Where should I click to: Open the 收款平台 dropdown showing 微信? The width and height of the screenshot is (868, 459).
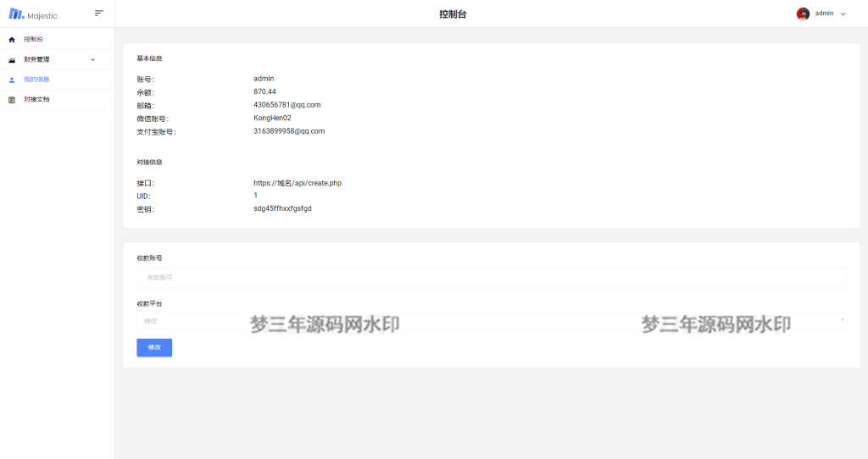pos(492,320)
